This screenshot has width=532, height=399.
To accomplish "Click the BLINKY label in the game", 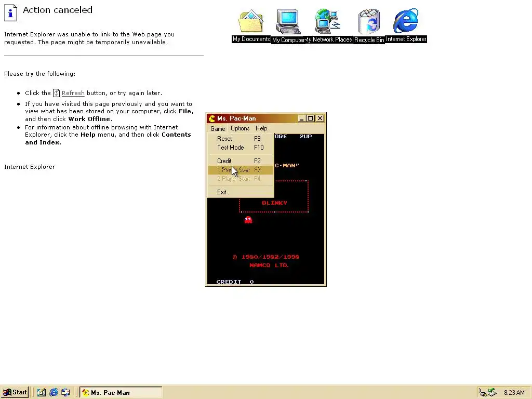I will [x=274, y=203].
